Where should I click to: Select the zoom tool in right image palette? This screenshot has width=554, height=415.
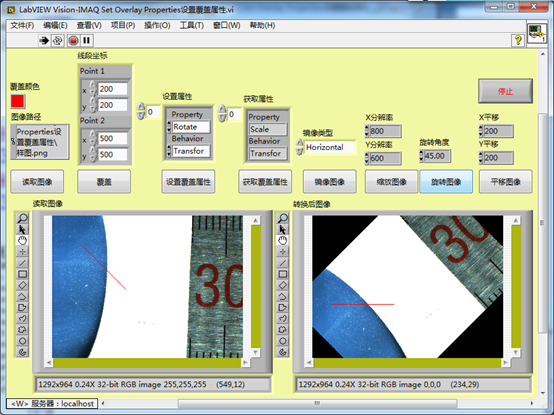click(283, 218)
